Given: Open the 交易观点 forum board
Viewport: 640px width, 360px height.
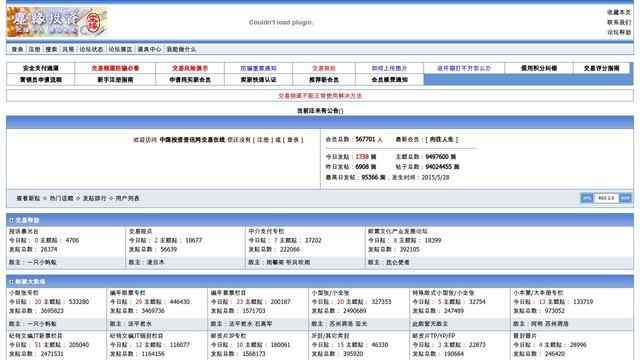Looking at the screenshot, I should (x=140, y=231).
